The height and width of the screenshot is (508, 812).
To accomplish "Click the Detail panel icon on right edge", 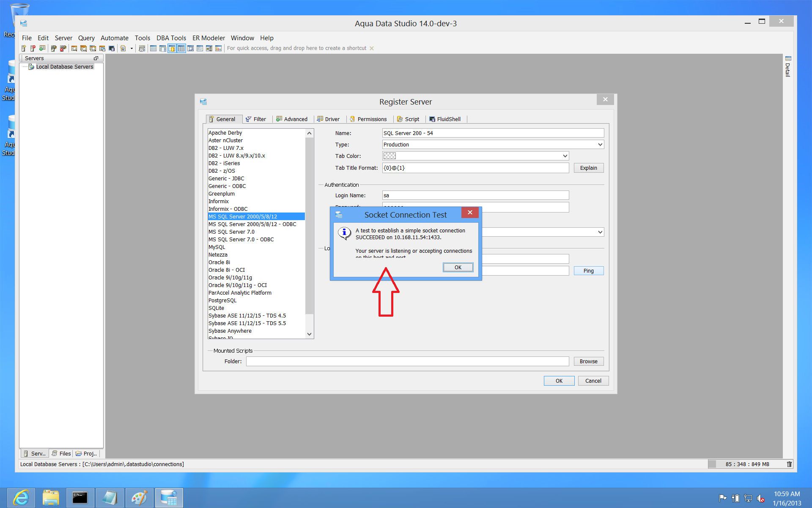I will 788,59.
